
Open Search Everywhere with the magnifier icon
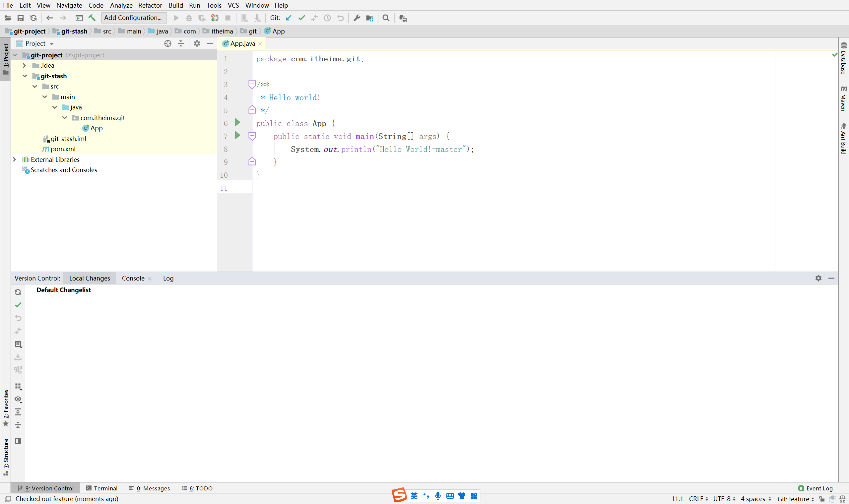click(x=385, y=18)
